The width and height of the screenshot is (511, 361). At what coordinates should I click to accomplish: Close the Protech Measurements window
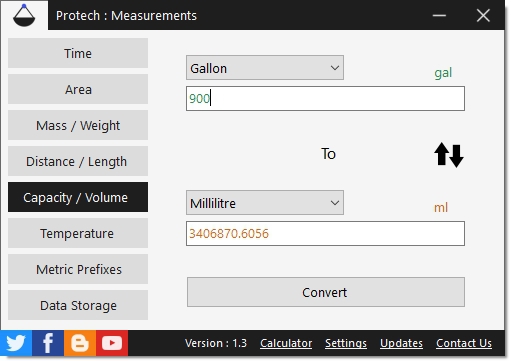point(483,16)
